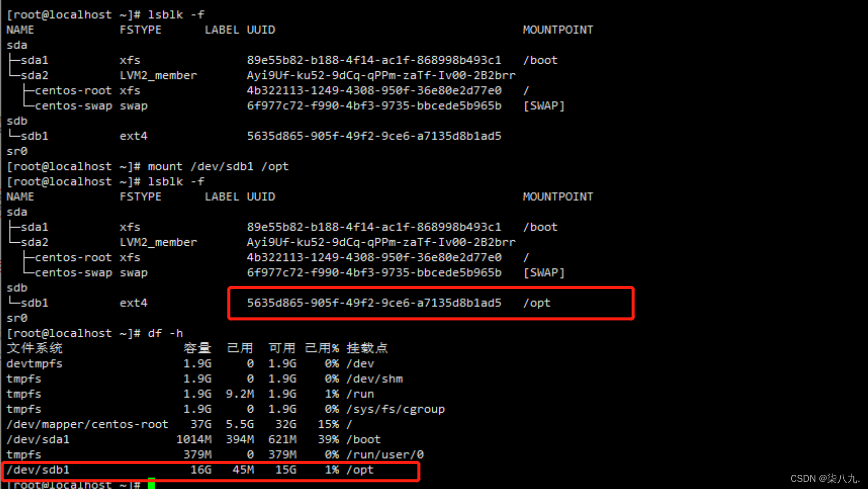Screen dimensions: 868x489
Task: Click /boot in the df /dev/sda1 row
Action: tap(363, 439)
